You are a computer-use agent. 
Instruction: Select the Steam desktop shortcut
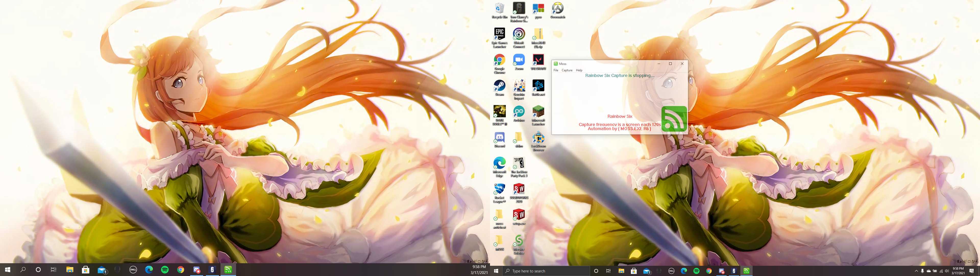[x=499, y=88]
